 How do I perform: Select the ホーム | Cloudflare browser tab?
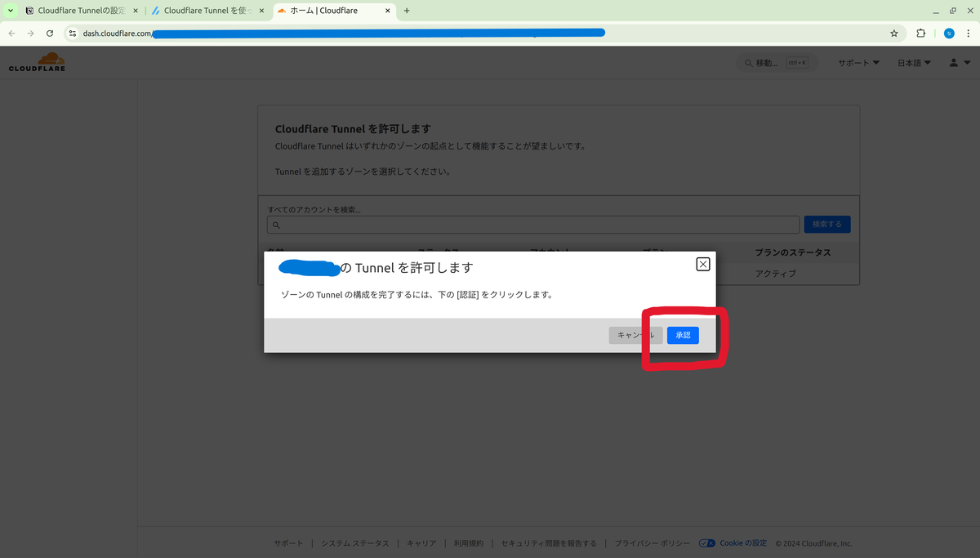pos(334,11)
